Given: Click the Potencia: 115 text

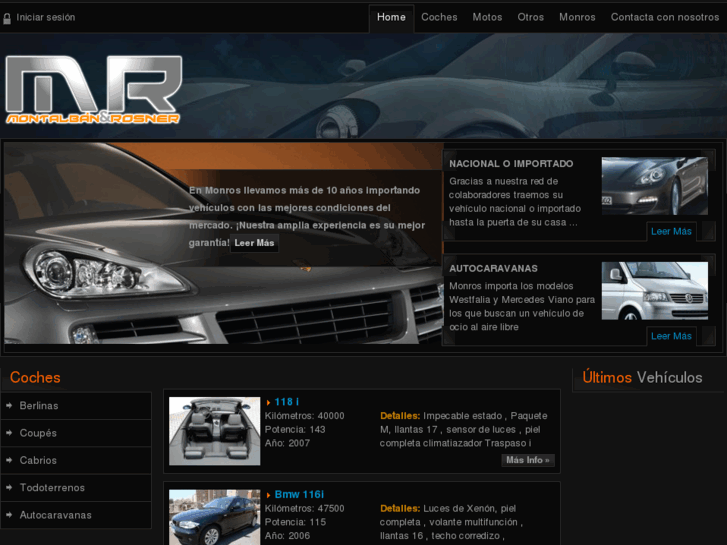Looking at the screenshot, I should click(295, 522).
